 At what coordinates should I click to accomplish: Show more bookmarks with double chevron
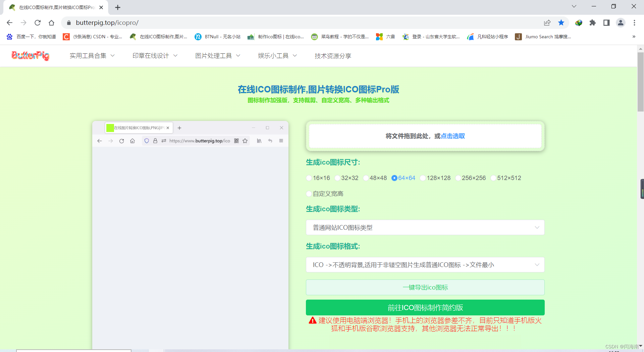point(634,37)
